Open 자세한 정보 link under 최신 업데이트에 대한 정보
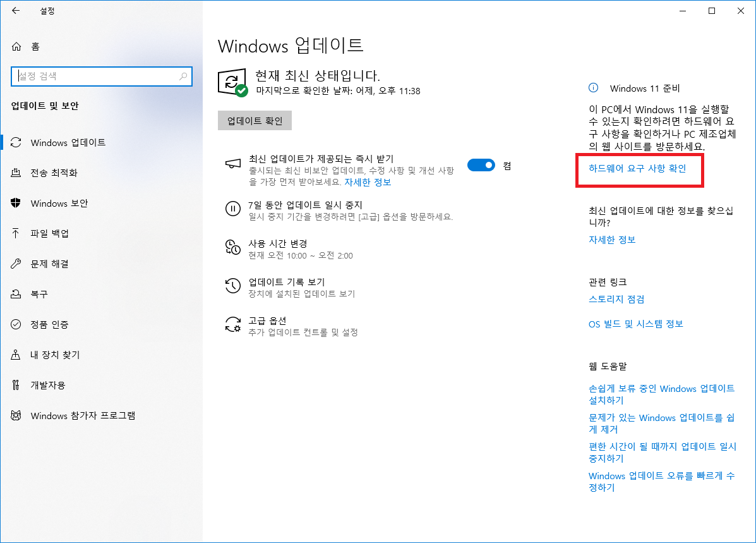Screen dimensions: 756x543 (x=612, y=240)
